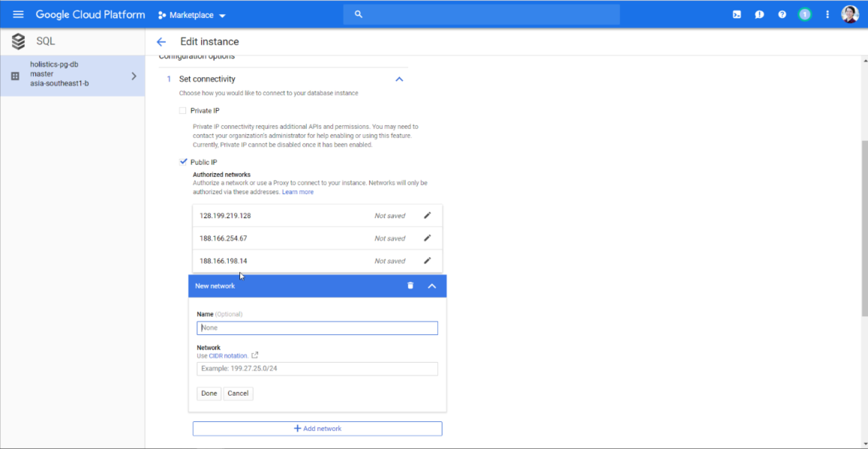
Task: Click the Google Cloud Platform logo text
Action: click(x=91, y=15)
